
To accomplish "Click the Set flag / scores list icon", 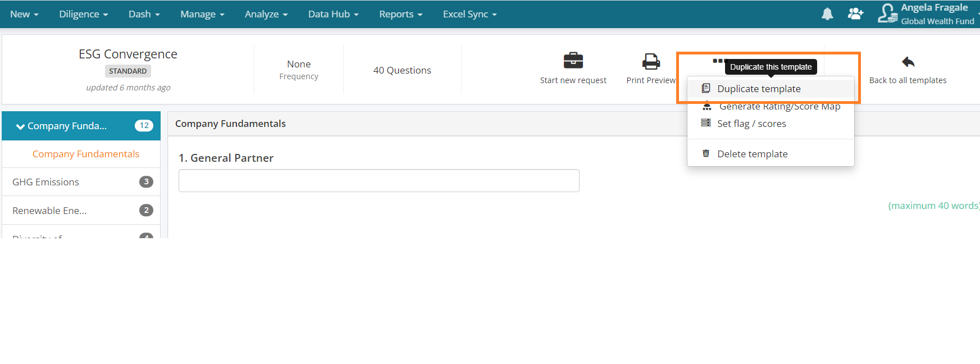I will pos(706,123).
